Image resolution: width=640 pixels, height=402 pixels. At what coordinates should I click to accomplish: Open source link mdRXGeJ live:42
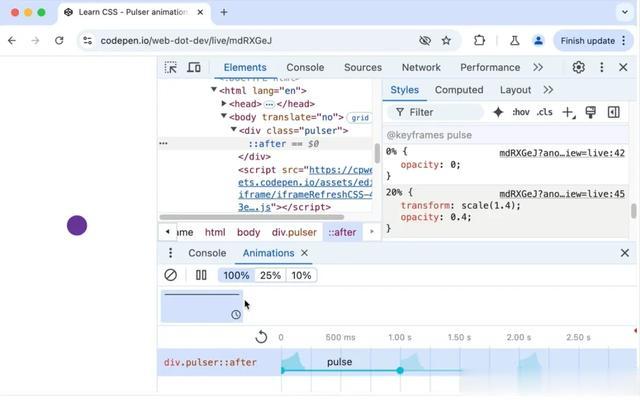click(x=562, y=153)
